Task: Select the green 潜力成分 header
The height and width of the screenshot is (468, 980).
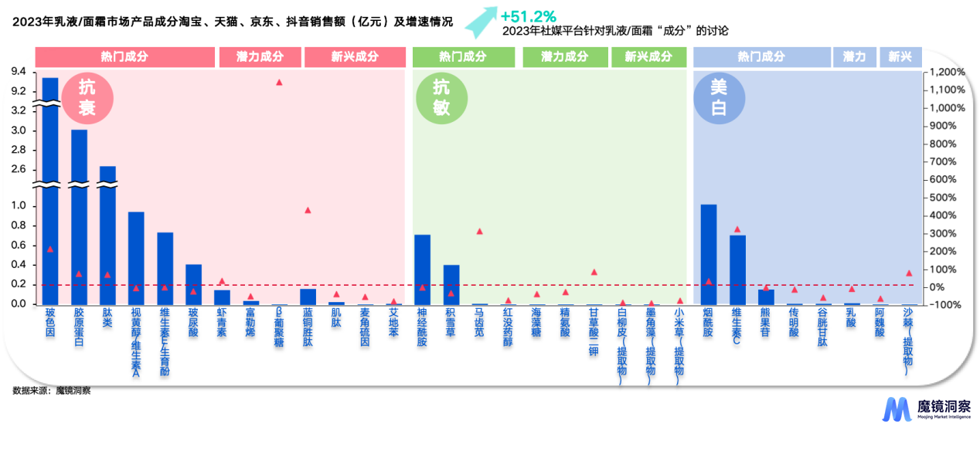Action: tap(564, 57)
